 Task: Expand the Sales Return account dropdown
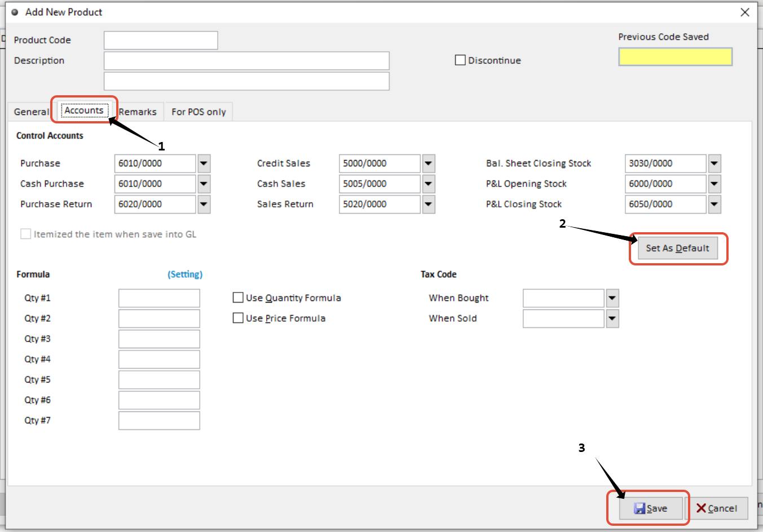tap(429, 204)
